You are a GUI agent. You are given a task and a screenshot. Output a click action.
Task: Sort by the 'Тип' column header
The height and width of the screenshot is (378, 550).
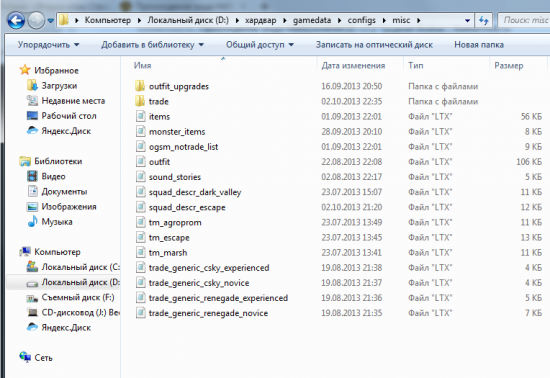416,66
